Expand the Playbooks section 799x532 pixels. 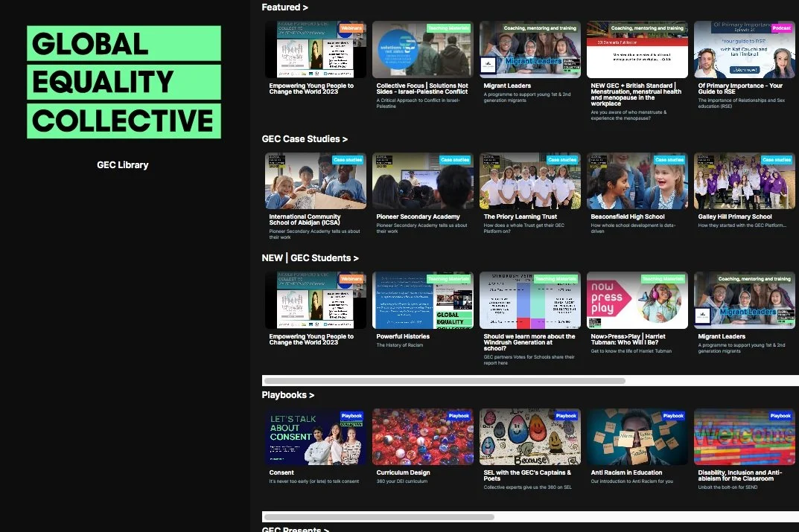coord(288,395)
